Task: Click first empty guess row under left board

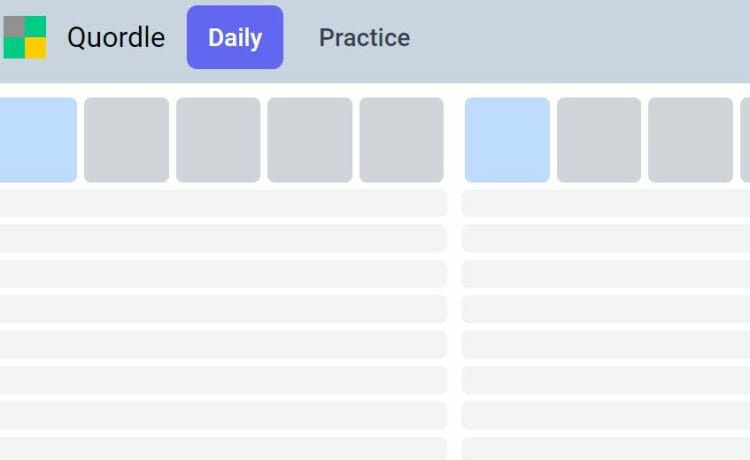Action: (x=223, y=203)
